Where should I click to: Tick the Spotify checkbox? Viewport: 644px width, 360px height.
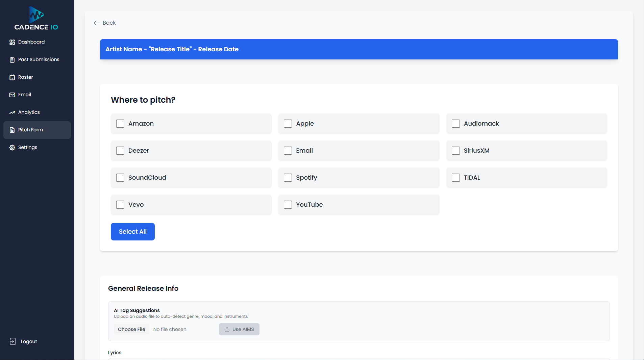point(288,178)
